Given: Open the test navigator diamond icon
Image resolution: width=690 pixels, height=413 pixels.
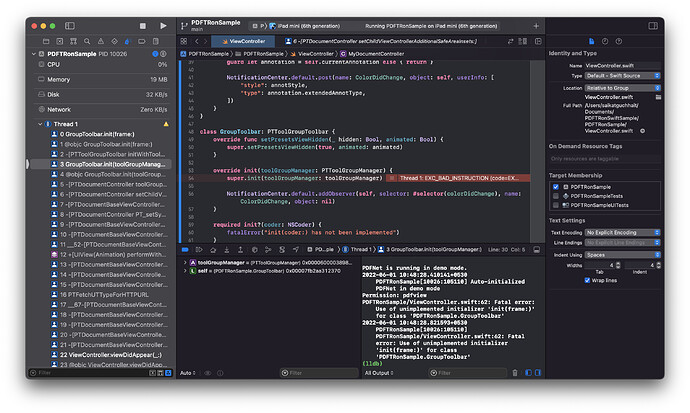Looking at the screenshot, I should pos(114,41).
